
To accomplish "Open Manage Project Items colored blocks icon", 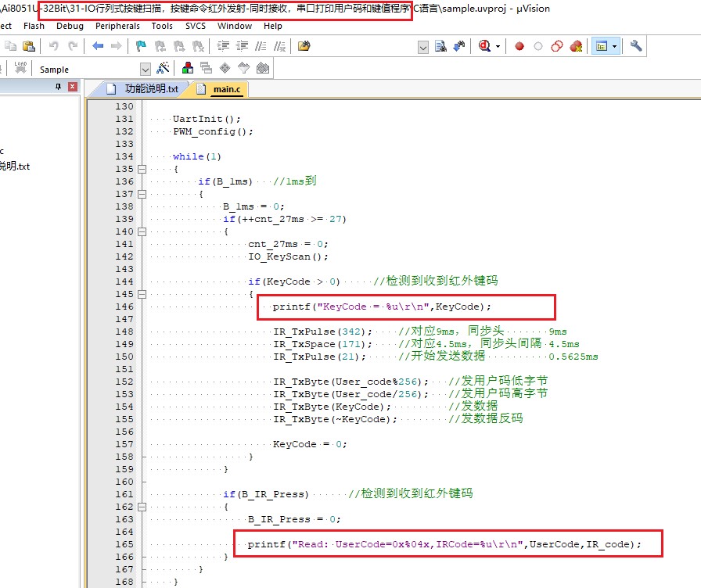I will 188,69.
